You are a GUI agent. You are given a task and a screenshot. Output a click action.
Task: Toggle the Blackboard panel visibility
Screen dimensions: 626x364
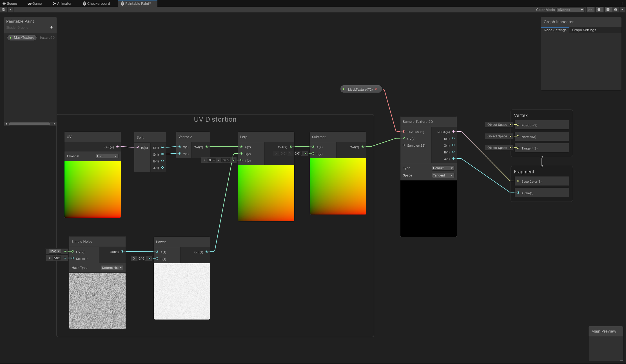coord(590,10)
